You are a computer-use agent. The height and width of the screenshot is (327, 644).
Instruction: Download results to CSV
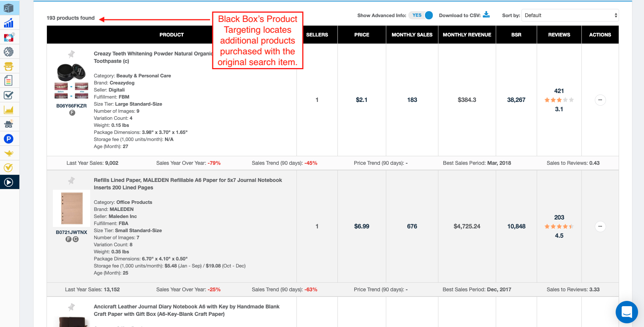tap(486, 15)
